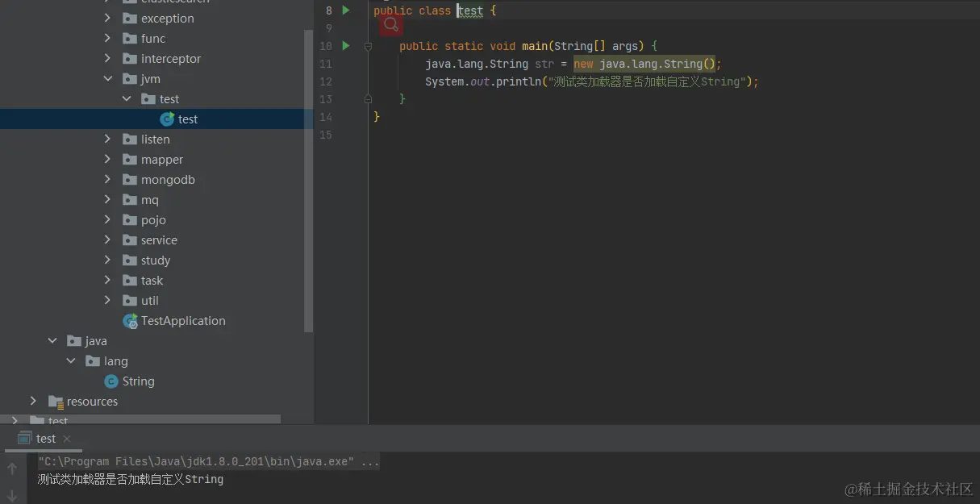Expand the mongodb package
Screen dimensions: 980x504
pos(108,180)
